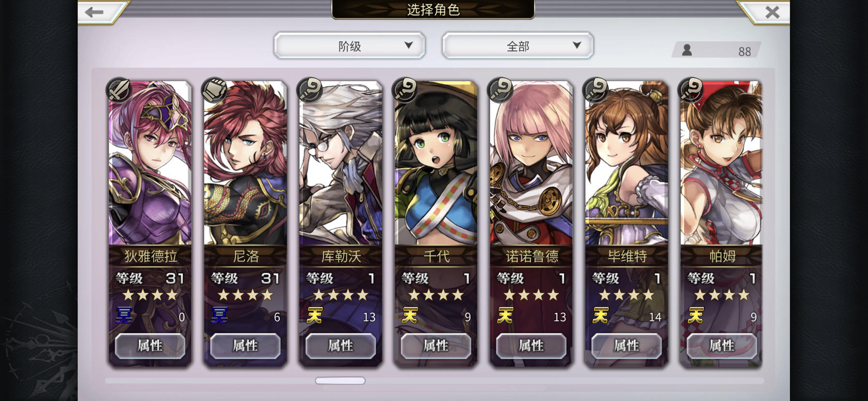Viewport: 868px width, 401px height.
Task: Open the 阶级 sort dropdown
Action: 349,46
